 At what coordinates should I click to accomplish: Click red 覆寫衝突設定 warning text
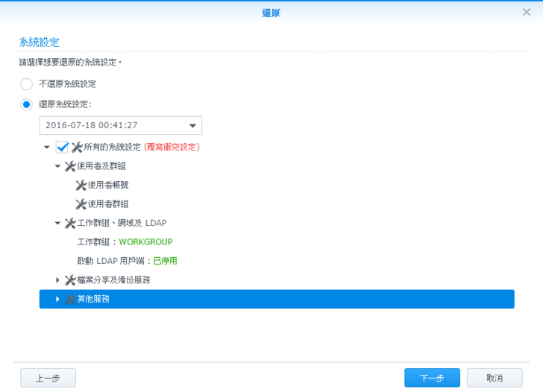pos(172,147)
